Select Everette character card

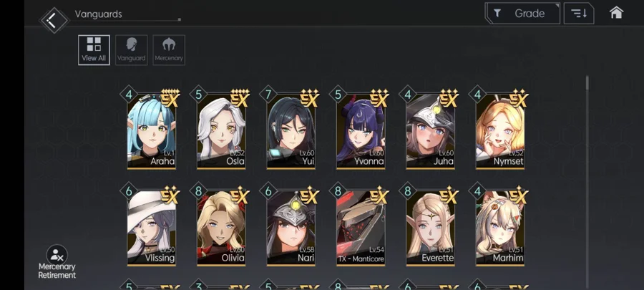(x=431, y=227)
